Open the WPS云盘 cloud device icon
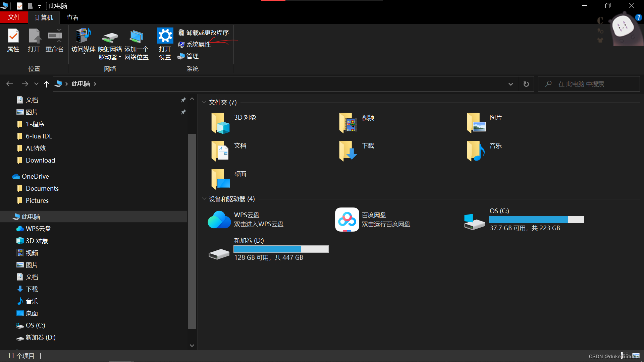 coord(219,220)
